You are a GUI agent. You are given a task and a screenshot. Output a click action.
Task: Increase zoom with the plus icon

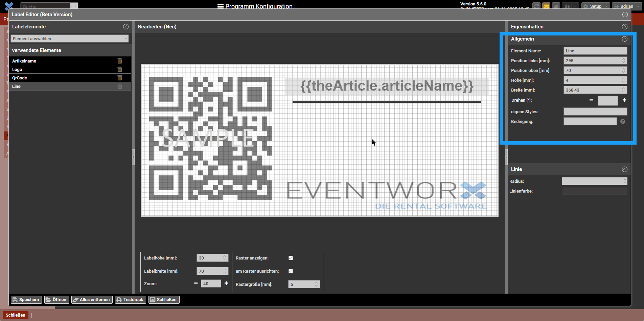click(226, 283)
